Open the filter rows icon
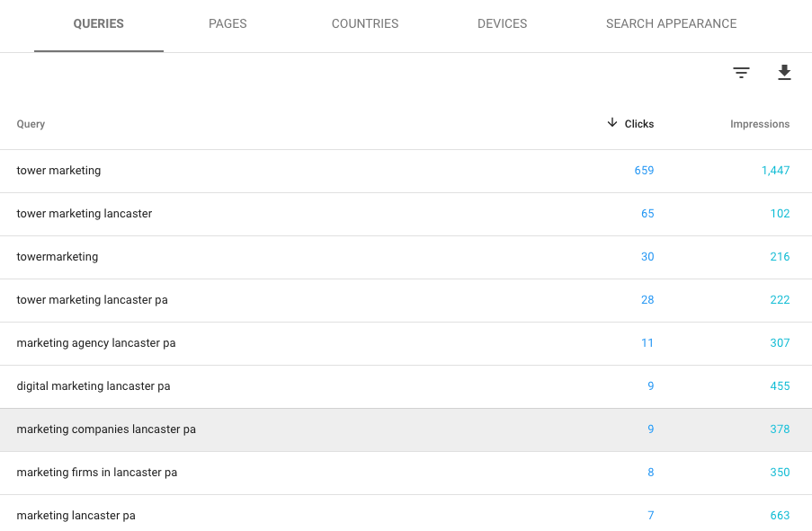This screenshot has width=812, height=531. click(x=741, y=73)
